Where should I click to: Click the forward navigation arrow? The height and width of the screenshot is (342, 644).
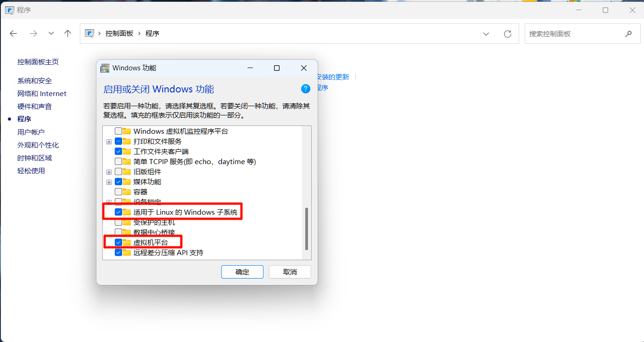click(33, 34)
